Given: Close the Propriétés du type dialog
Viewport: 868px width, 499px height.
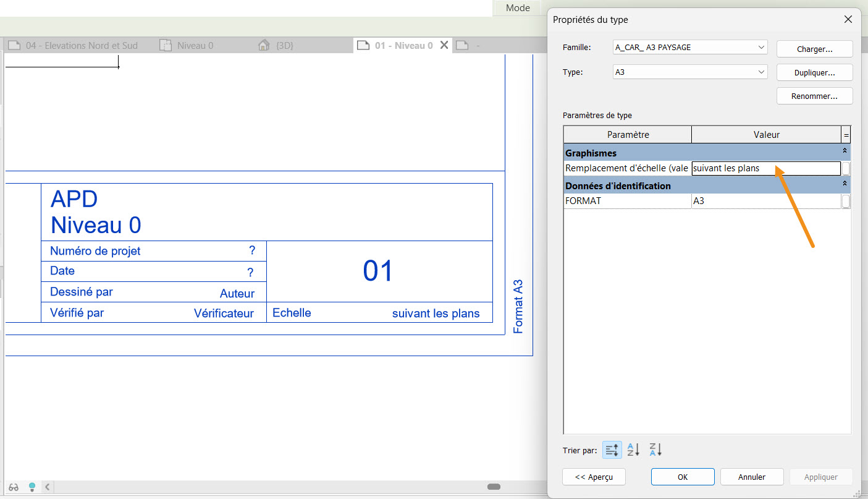Looking at the screenshot, I should click(x=848, y=19).
